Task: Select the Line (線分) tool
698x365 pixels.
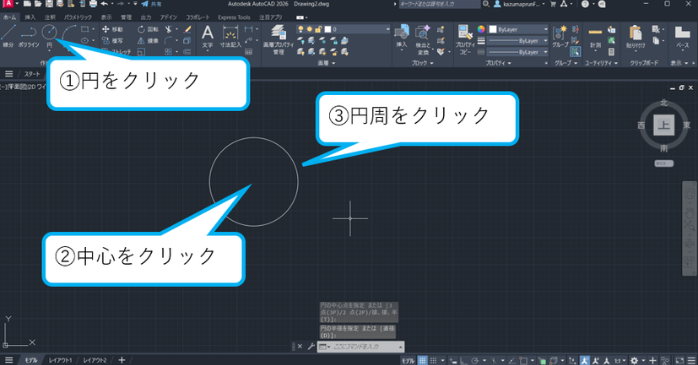Action: point(8,36)
